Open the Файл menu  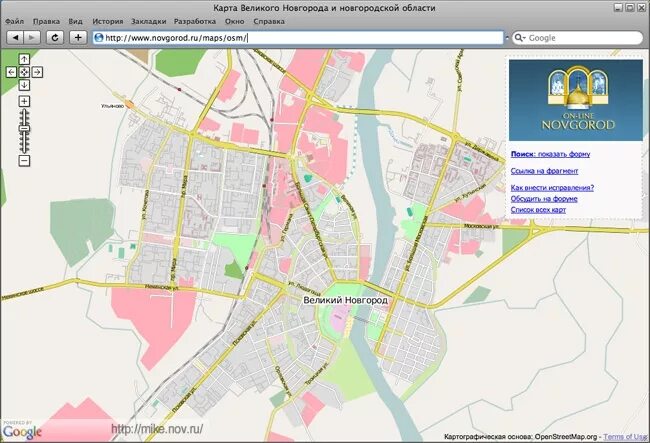click(15, 21)
